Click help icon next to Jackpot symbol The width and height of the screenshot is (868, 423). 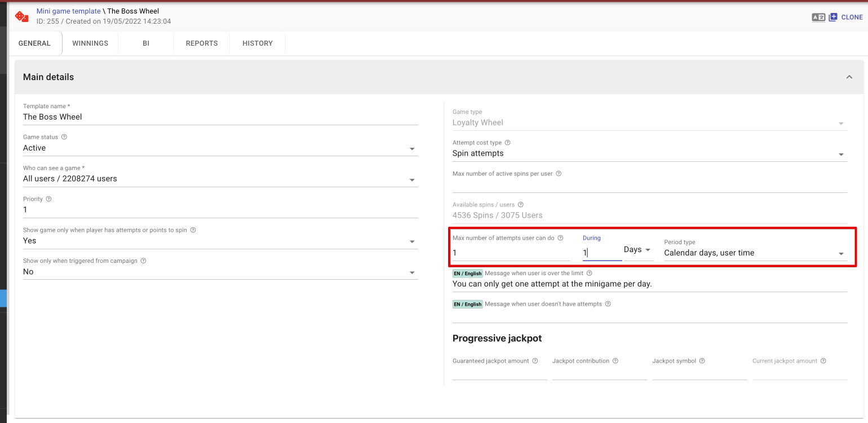(x=702, y=361)
